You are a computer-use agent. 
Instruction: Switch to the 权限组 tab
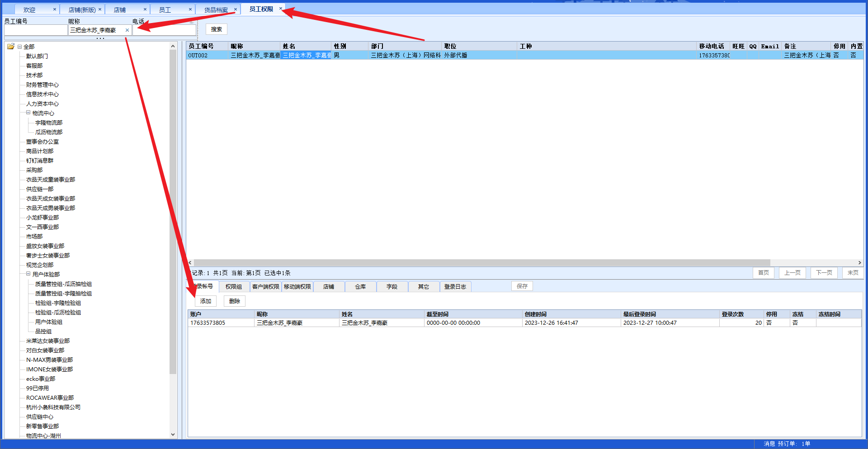[234, 286]
